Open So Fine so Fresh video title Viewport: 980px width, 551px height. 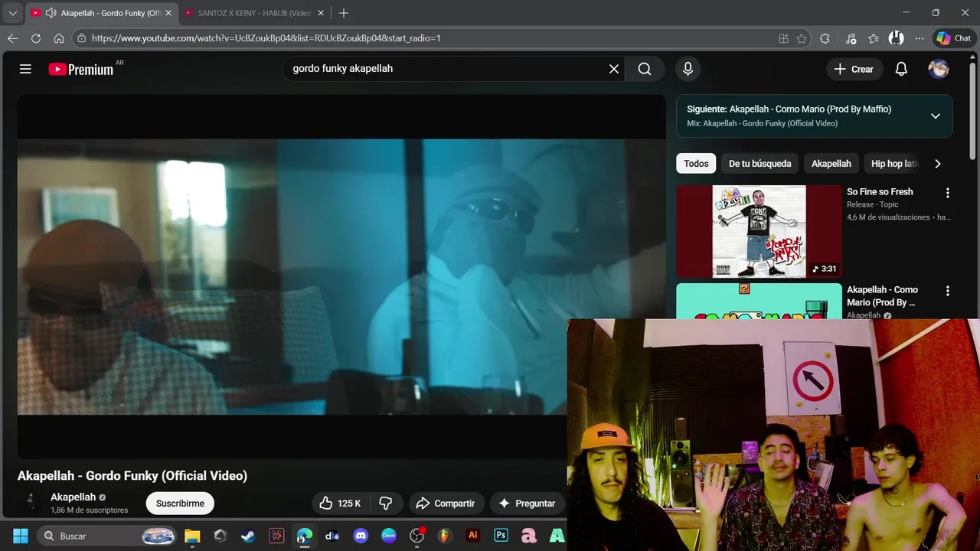click(880, 191)
